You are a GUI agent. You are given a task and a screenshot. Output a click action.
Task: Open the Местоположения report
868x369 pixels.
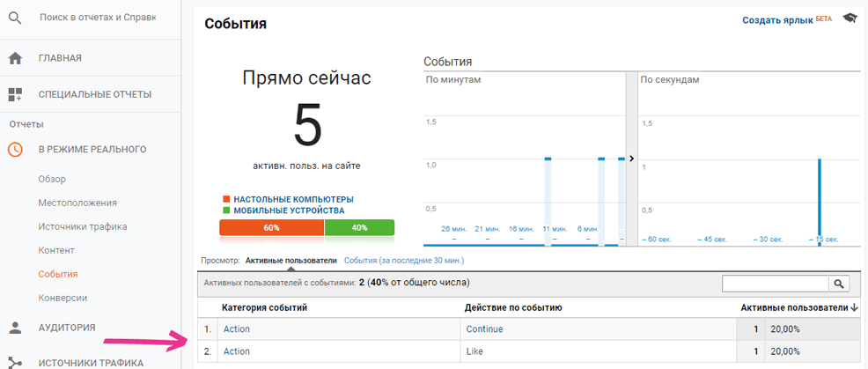77,203
